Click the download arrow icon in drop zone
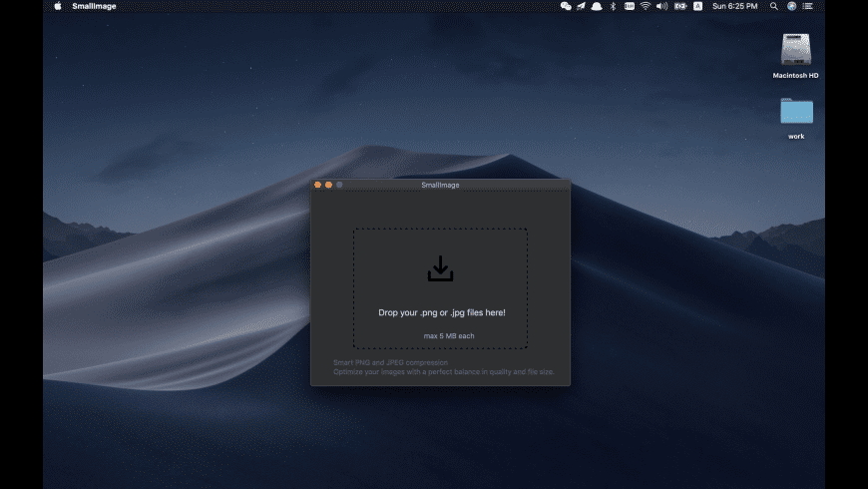 click(440, 268)
